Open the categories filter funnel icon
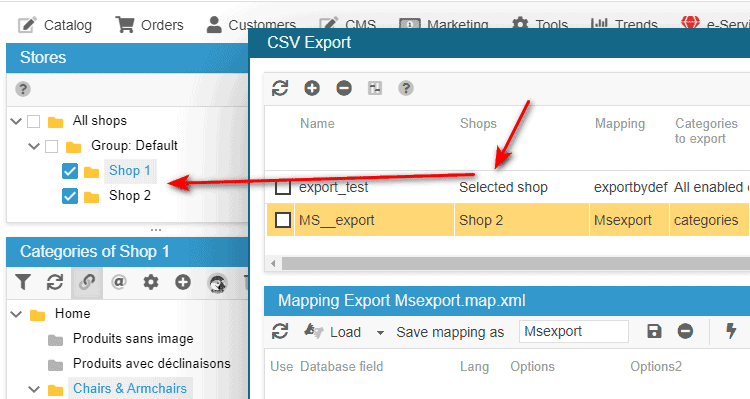Screen dimensions: 750x399 click(22, 282)
